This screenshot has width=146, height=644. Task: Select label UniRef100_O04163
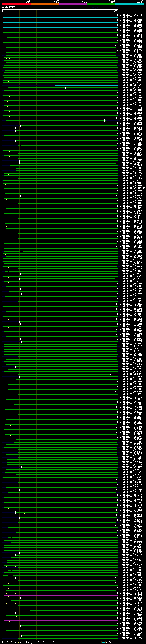click(x=131, y=535)
